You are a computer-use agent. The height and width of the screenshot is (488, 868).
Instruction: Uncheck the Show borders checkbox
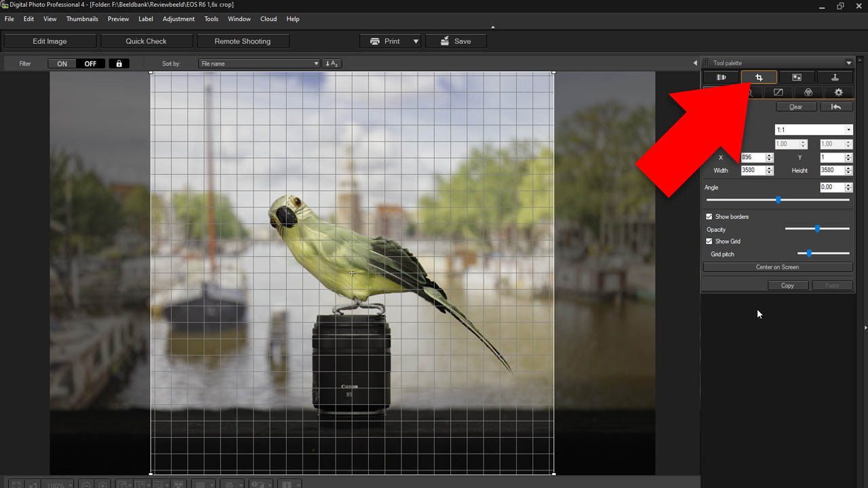pos(709,217)
